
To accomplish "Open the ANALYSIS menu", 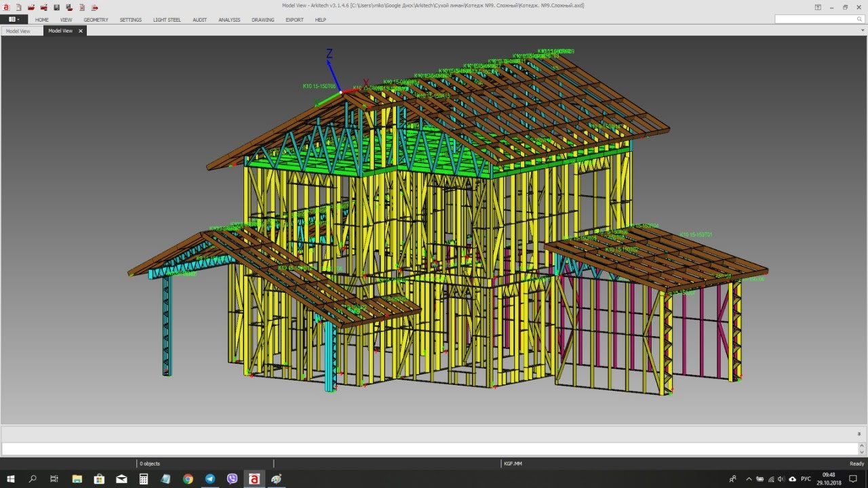I will tap(229, 20).
